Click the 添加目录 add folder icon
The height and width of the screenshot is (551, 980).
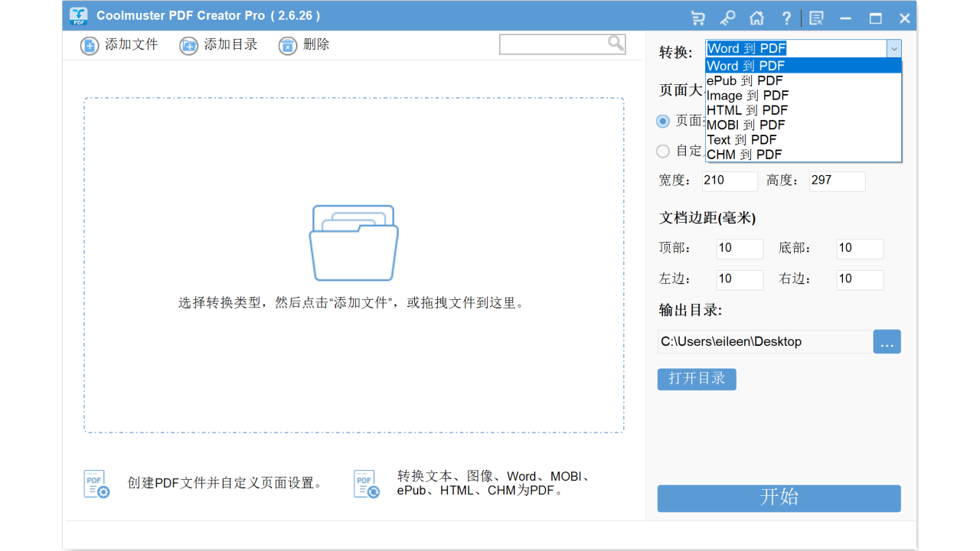coord(188,45)
